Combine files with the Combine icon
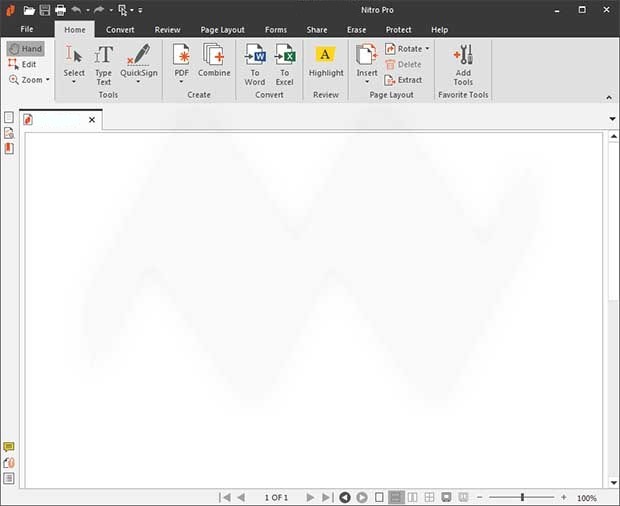 pyautogui.click(x=214, y=60)
